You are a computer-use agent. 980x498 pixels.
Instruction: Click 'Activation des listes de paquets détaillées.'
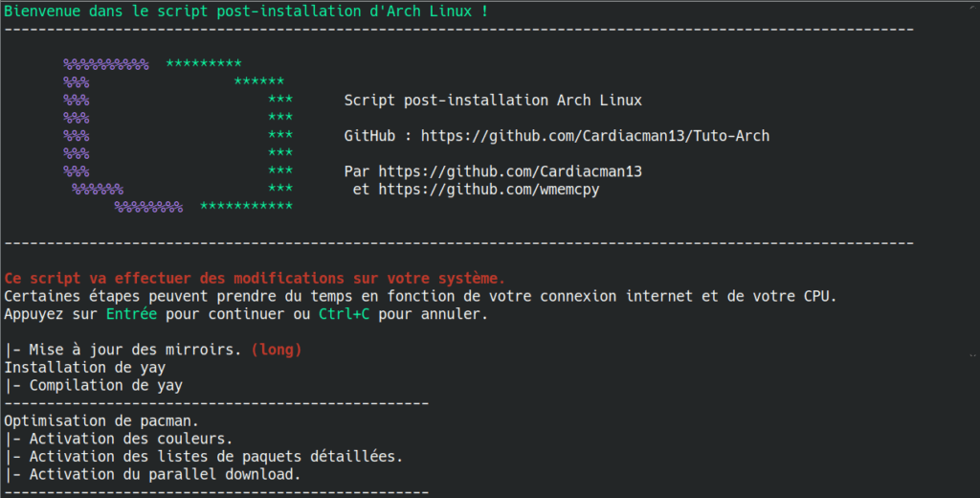tap(204, 457)
